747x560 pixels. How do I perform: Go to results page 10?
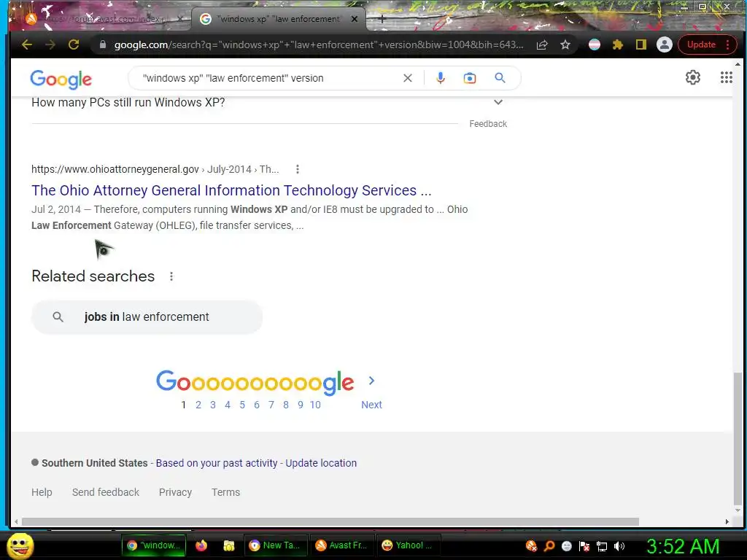point(315,405)
